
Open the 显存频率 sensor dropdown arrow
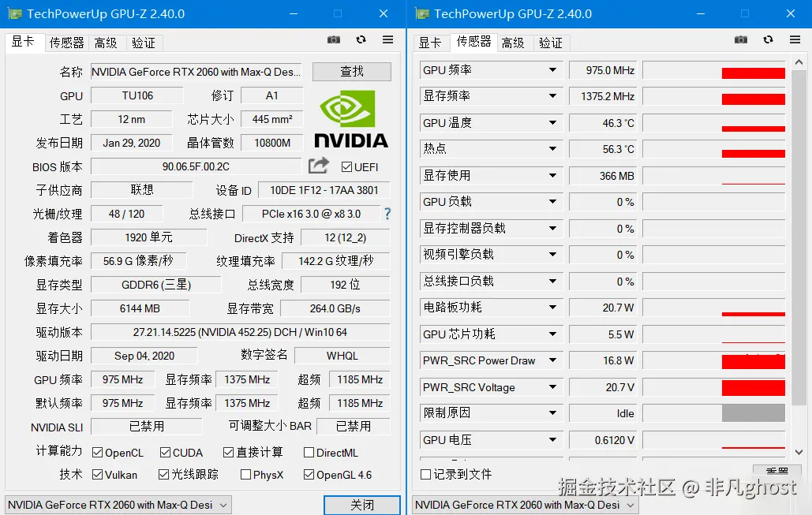coord(552,95)
